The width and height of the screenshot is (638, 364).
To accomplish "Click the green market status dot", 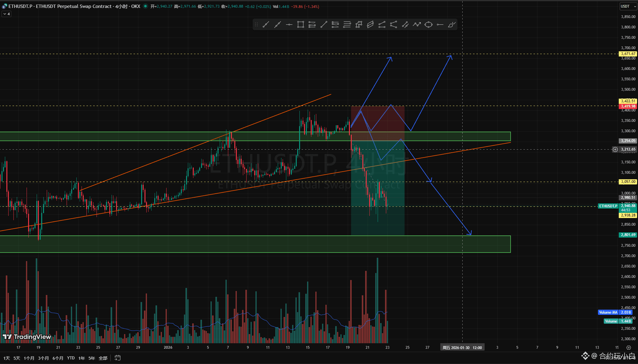I will coord(145,6).
